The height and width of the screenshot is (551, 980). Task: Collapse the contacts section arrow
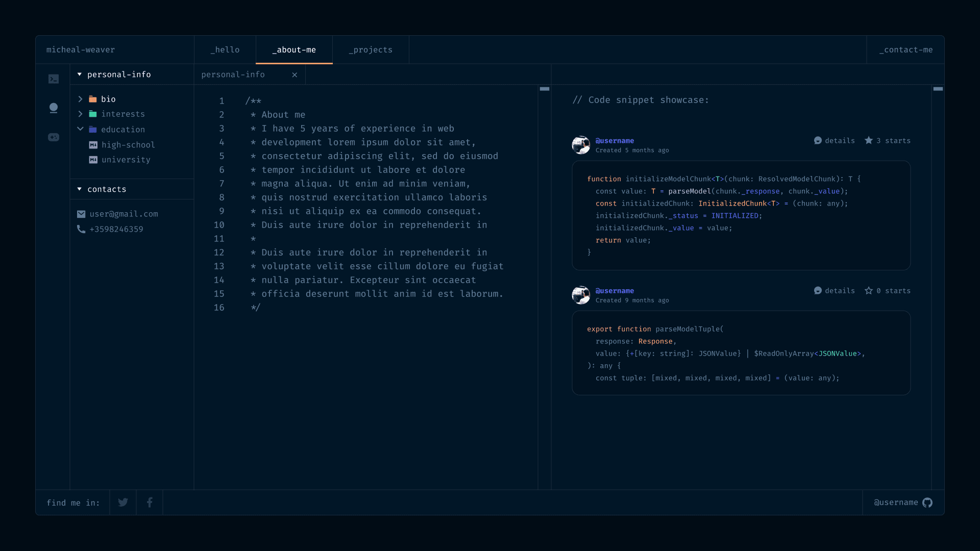point(80,189)
